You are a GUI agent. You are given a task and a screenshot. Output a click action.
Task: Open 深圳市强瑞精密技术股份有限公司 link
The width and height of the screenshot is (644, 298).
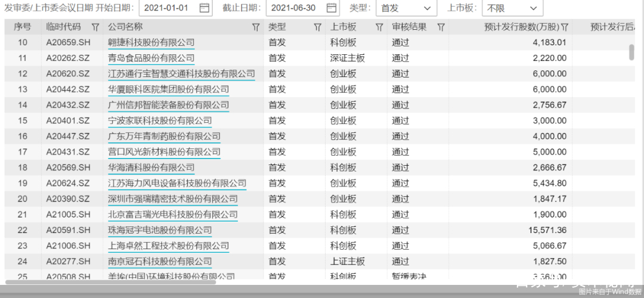pos(172,198)
